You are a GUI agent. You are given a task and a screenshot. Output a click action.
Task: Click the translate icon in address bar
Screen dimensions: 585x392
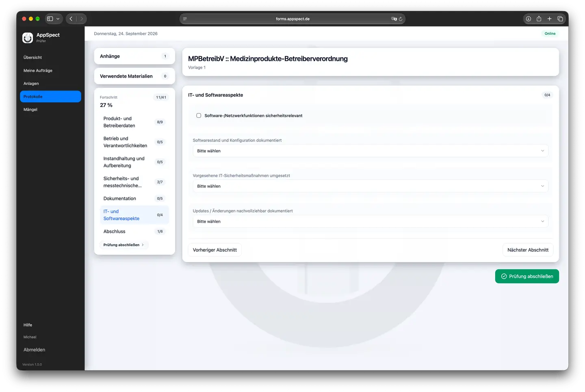(x=394, y=19)
